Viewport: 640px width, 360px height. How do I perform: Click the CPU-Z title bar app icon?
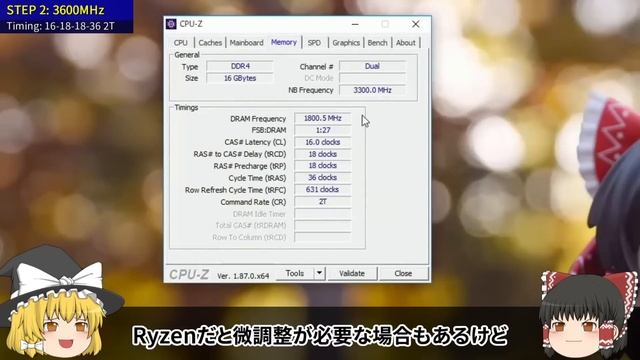point(171,24)
